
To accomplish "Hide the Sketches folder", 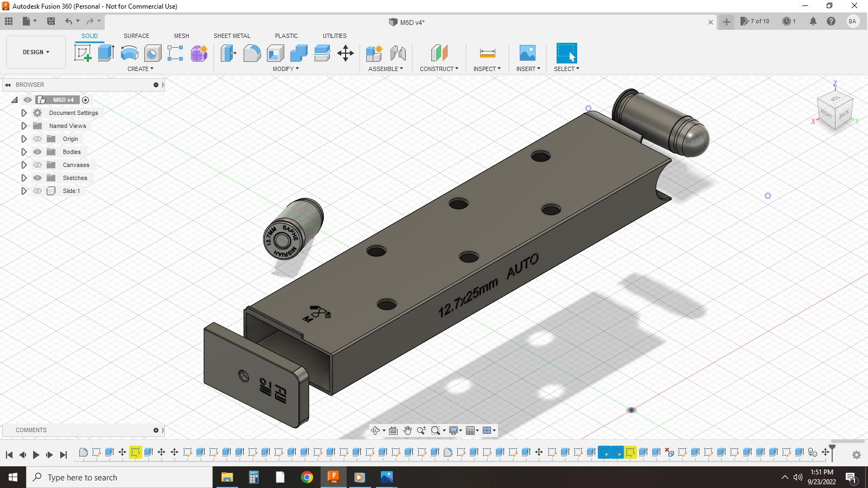I will click(37, 178).
